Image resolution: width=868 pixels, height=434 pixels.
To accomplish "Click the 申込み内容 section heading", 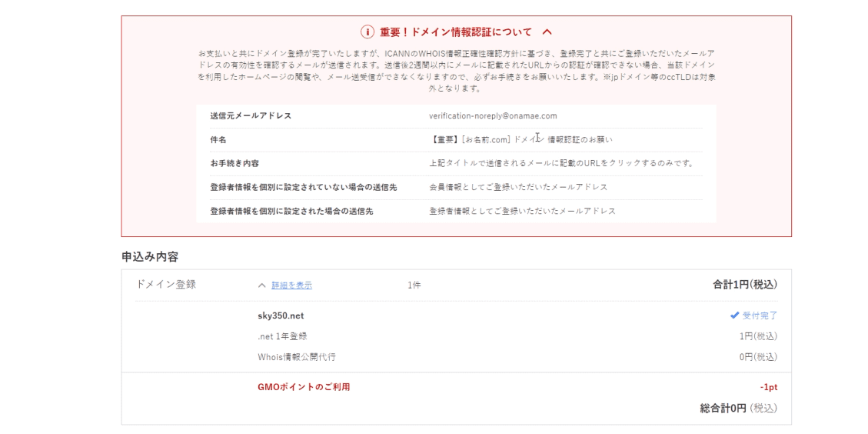I will [x=150, y=257].
